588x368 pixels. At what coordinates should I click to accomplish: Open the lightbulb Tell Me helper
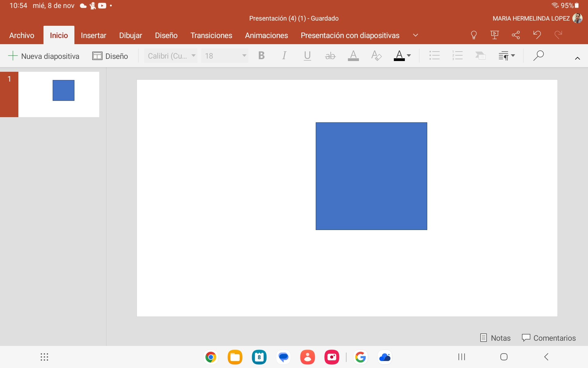tap(473, 35)
